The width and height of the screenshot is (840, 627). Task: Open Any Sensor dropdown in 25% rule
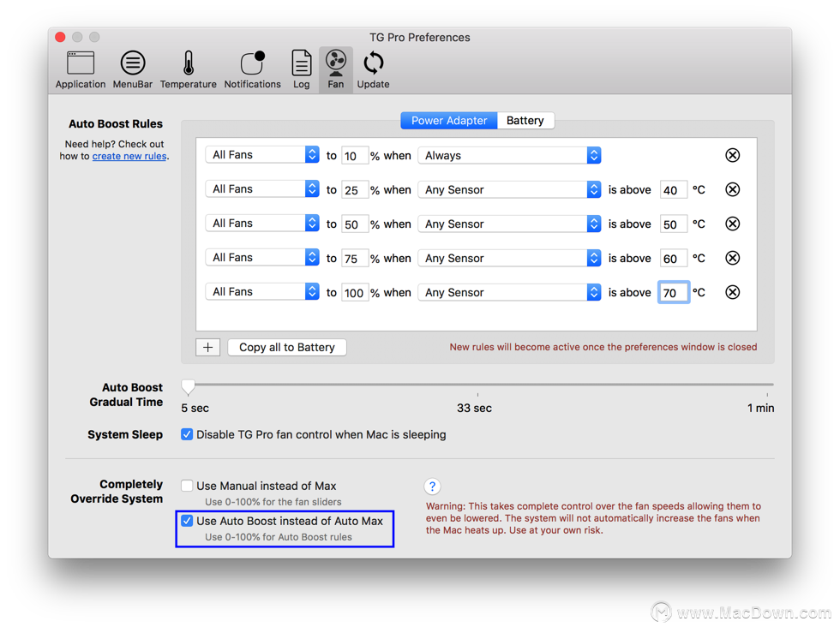tap(509, 189)
